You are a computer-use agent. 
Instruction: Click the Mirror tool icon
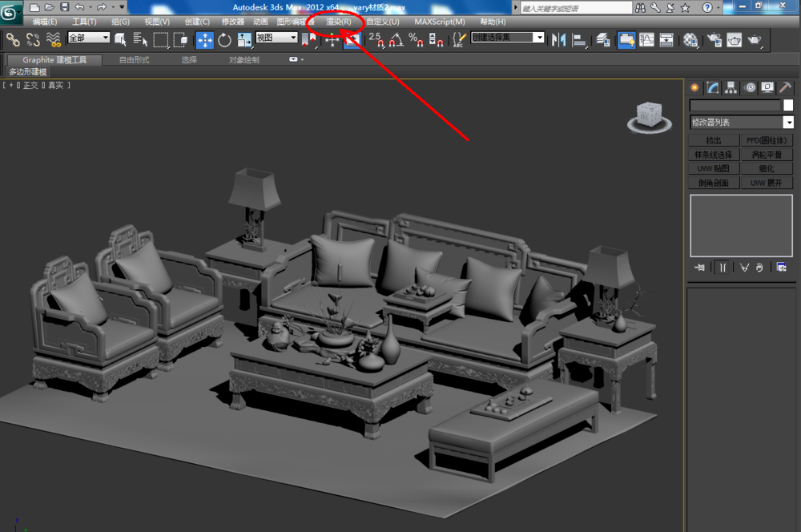tap(558, 39)
